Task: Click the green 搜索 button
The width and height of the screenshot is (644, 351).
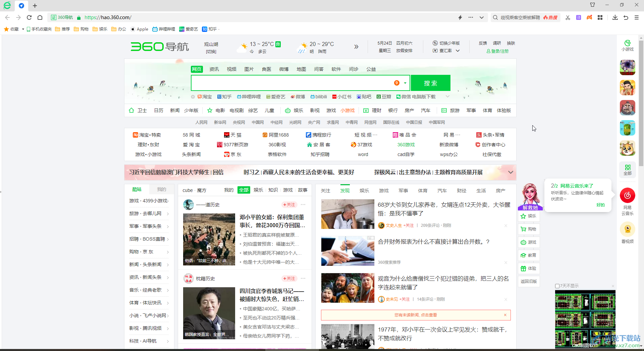Action: pos(430,83)
